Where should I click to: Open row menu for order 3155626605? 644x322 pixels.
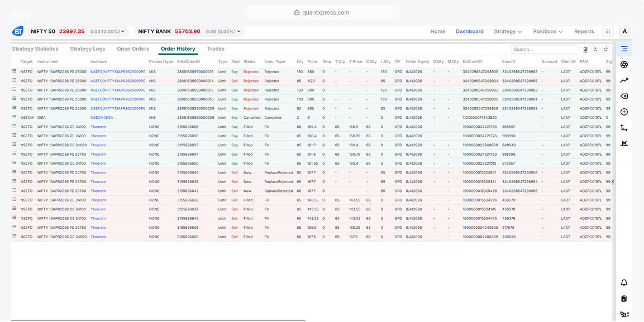coord(15,237)
